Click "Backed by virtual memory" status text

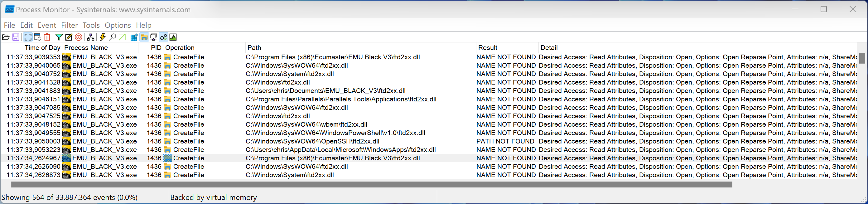[213, 197]
